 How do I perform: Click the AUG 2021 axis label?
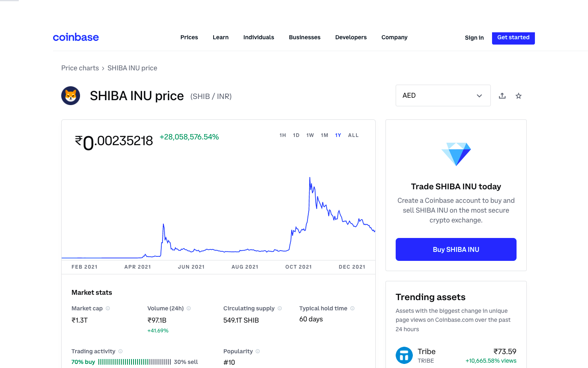[x=245, y=267]
